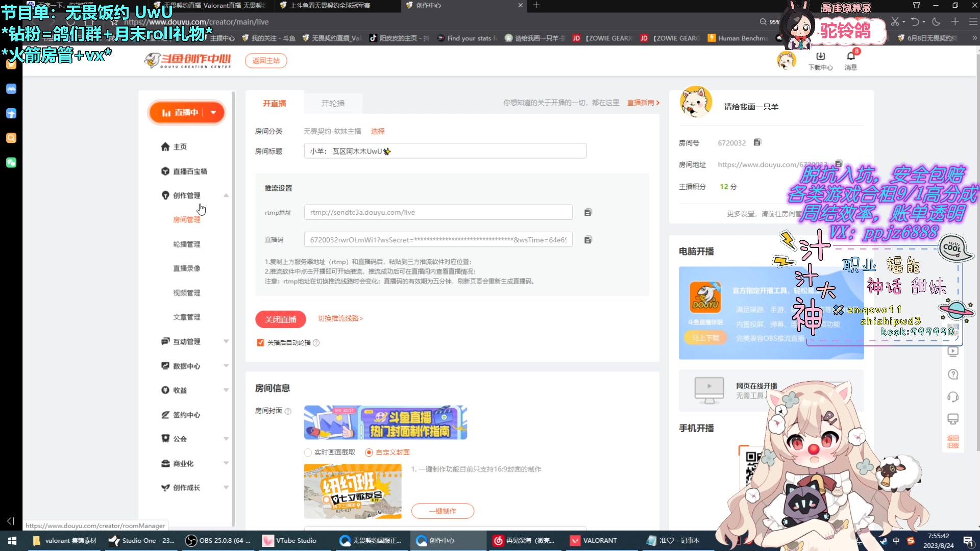Click the 切换推流线路 link

[340, 318]
